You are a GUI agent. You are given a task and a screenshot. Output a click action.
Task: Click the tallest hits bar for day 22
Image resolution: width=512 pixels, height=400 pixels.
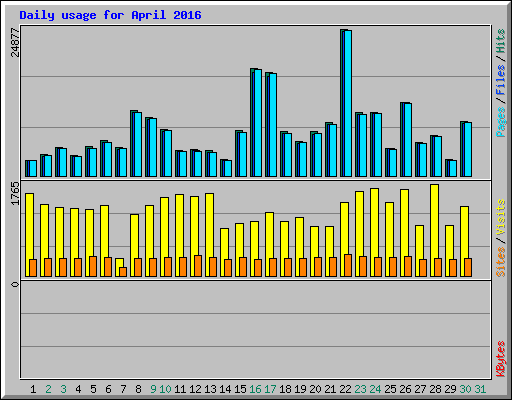[x=346, y=103]
